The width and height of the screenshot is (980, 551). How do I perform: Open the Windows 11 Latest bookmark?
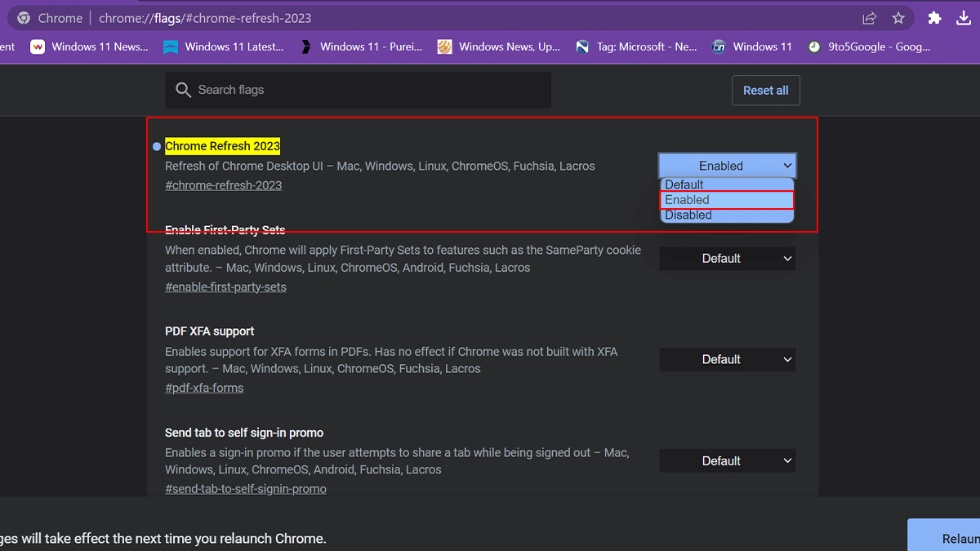(224, 47)
